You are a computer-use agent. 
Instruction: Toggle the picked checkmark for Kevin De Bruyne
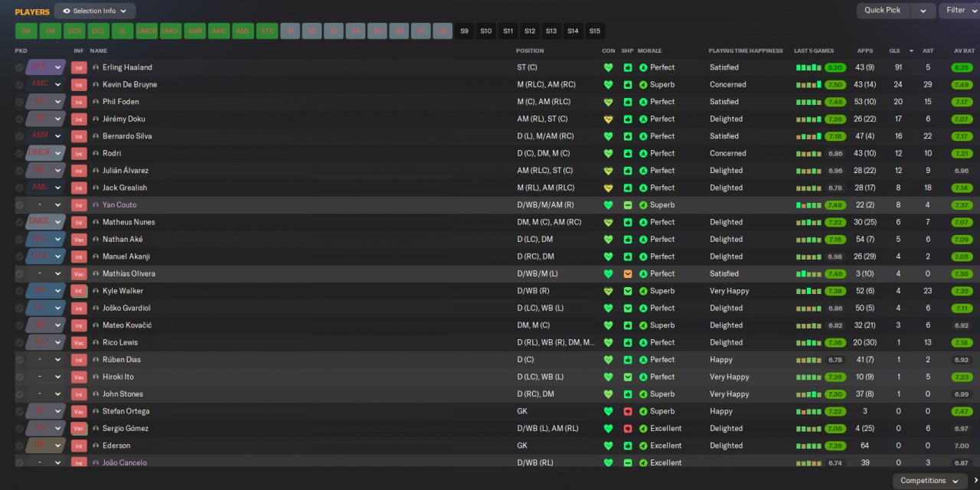[19, 84]
